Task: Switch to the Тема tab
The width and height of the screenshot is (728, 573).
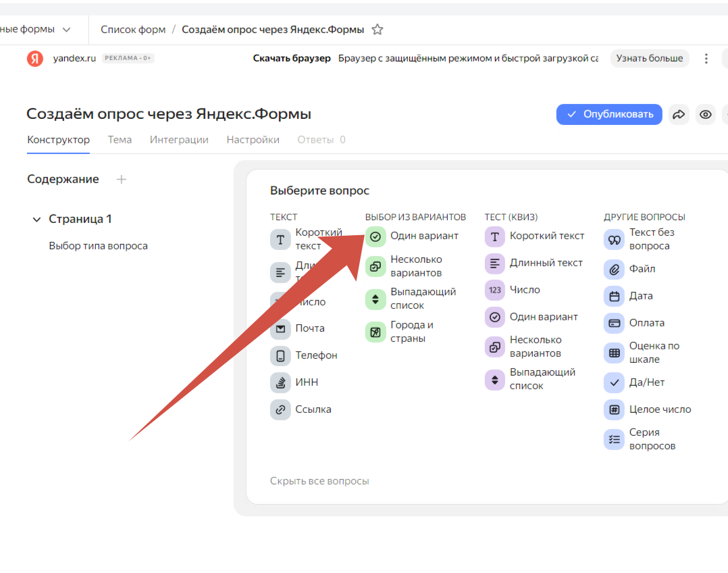Action: [x=120, y=140]
